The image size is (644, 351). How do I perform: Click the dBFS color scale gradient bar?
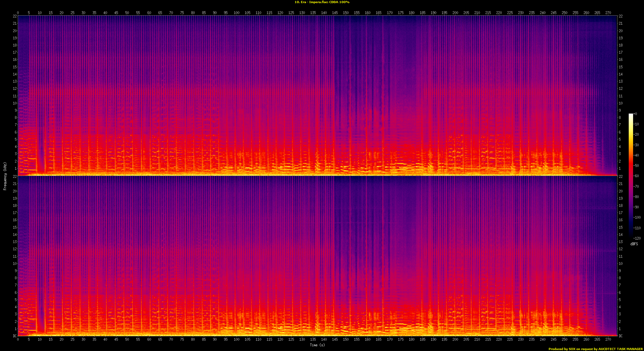pos(631,175)
